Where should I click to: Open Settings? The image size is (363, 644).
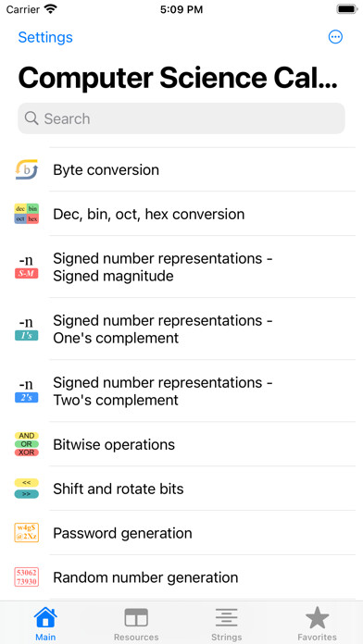(45, 37)
